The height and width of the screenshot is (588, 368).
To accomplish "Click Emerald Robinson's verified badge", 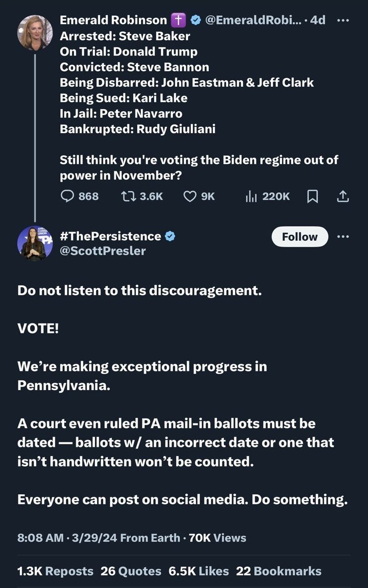I will 194,20.
